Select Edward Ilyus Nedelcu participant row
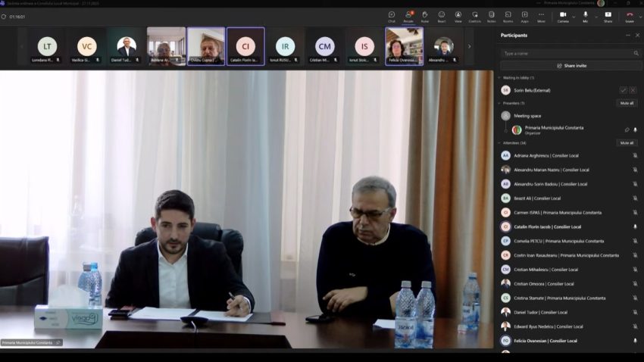Image resolution: width=644 pixels, height=362 pixels. pyautogui.click(x=569, y=326)
